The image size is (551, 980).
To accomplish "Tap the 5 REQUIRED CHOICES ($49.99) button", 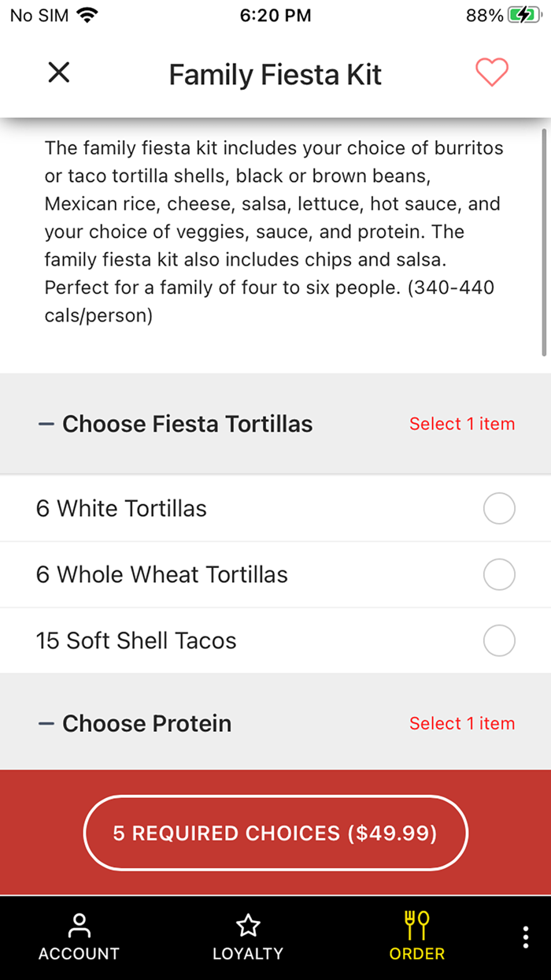I will pos(275,833).
